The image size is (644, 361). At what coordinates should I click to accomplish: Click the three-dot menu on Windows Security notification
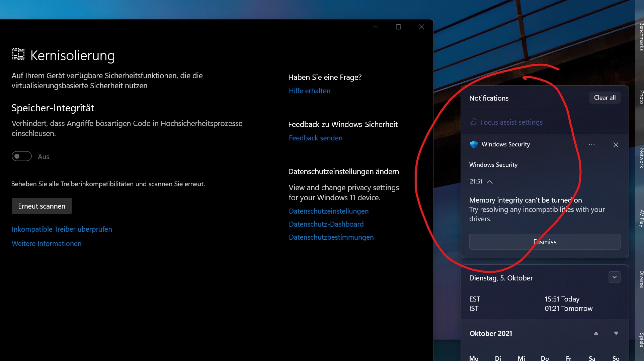(592, 144)
